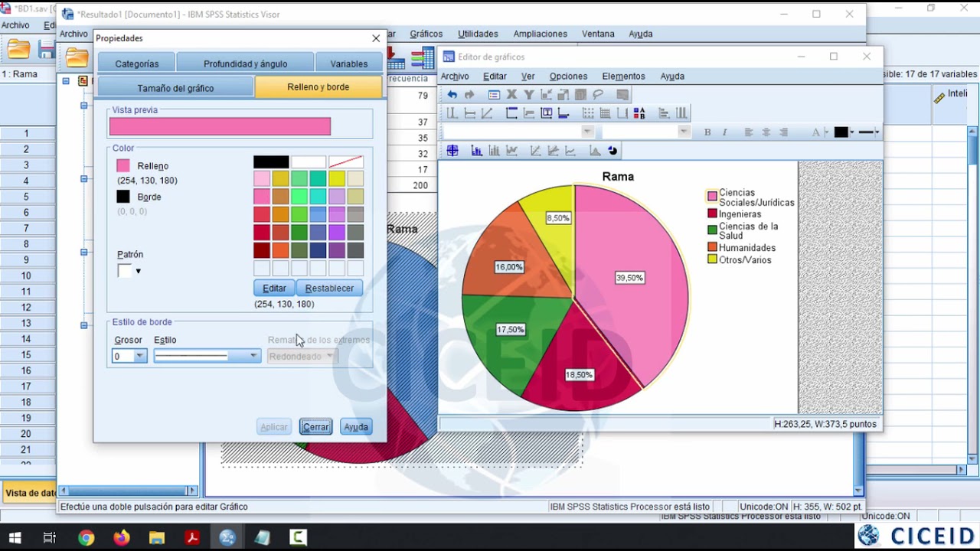This screenshot has width=980, height=551.
Task: Collapse top outline node in Viewer
Action: coord(66,81)
